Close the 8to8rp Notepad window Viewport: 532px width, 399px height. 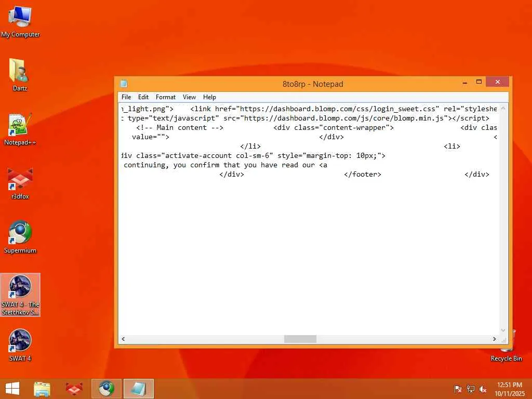497,82
